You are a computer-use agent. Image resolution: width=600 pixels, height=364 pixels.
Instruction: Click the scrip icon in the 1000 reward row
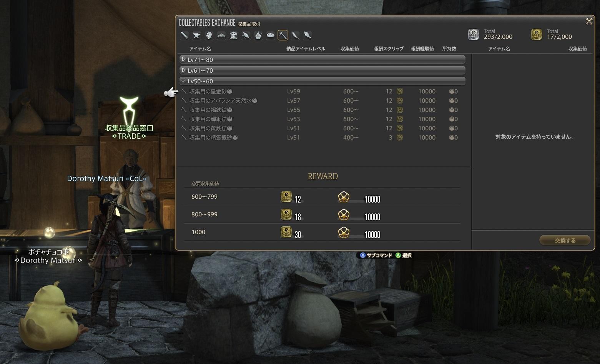click(x=286, y=232)
